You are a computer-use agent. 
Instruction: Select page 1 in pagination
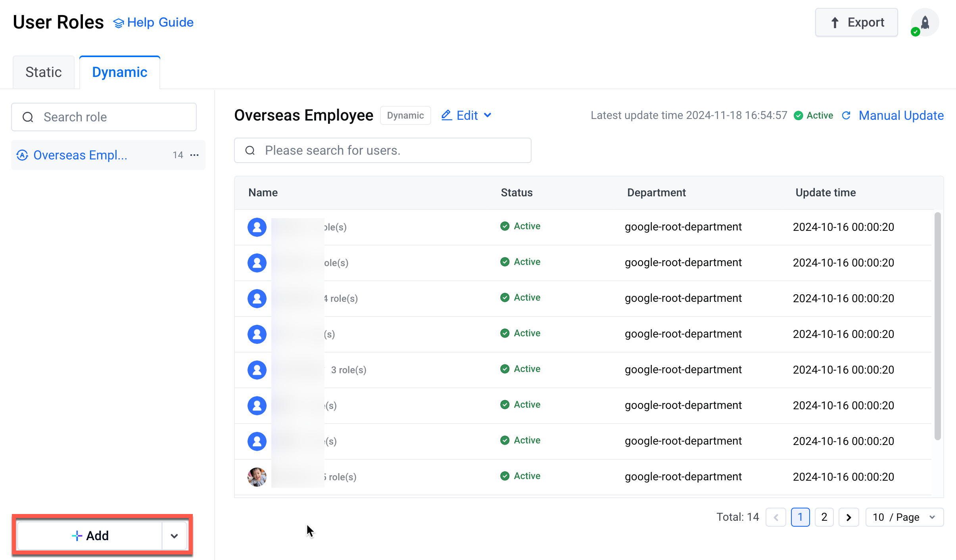(801, 517)
